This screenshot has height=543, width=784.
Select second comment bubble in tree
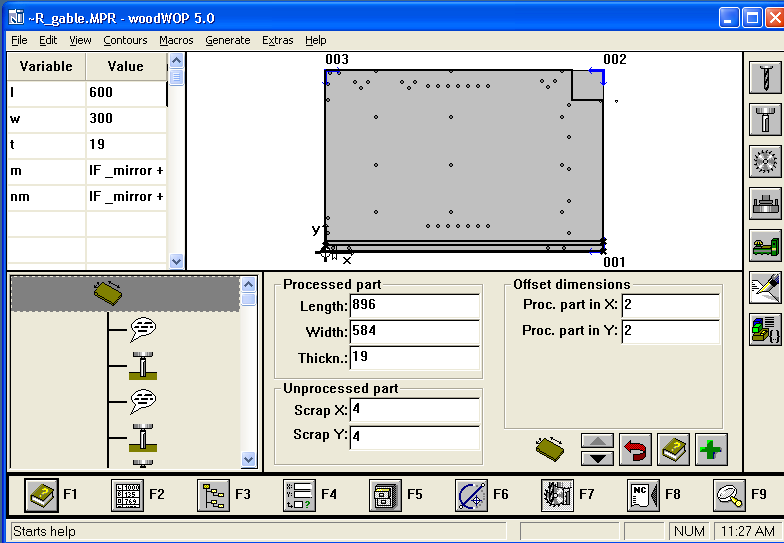143,402
